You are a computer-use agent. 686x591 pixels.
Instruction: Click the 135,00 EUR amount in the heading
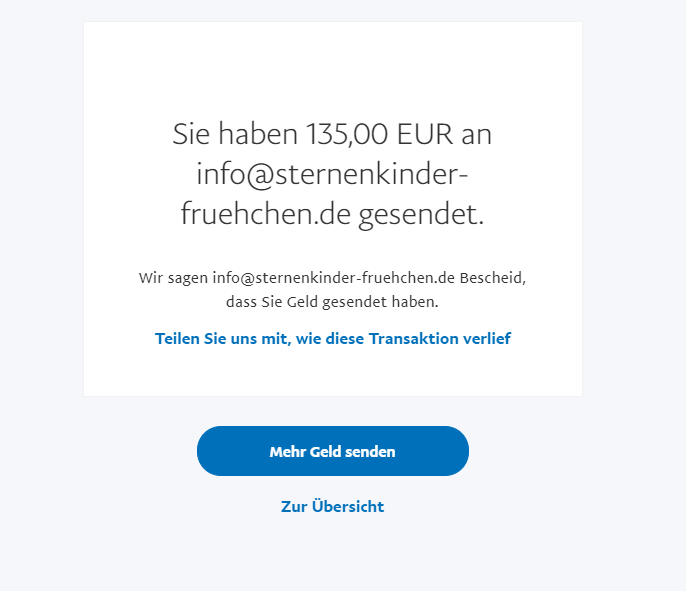pos(379,134)
